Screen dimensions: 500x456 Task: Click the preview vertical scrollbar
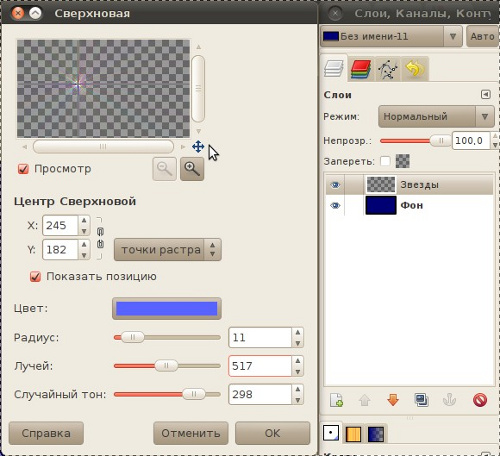click(198, 89)
